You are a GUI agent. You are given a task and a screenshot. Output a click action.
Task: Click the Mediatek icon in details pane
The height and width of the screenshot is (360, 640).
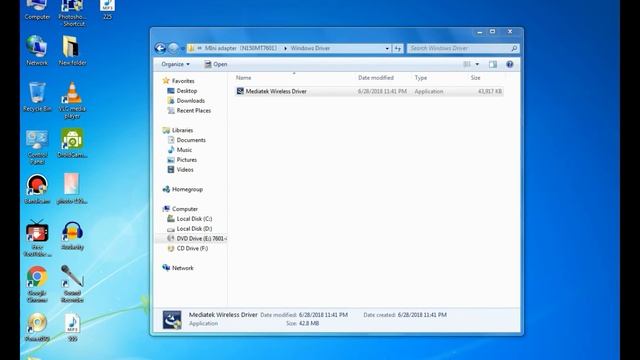(172, 320)
